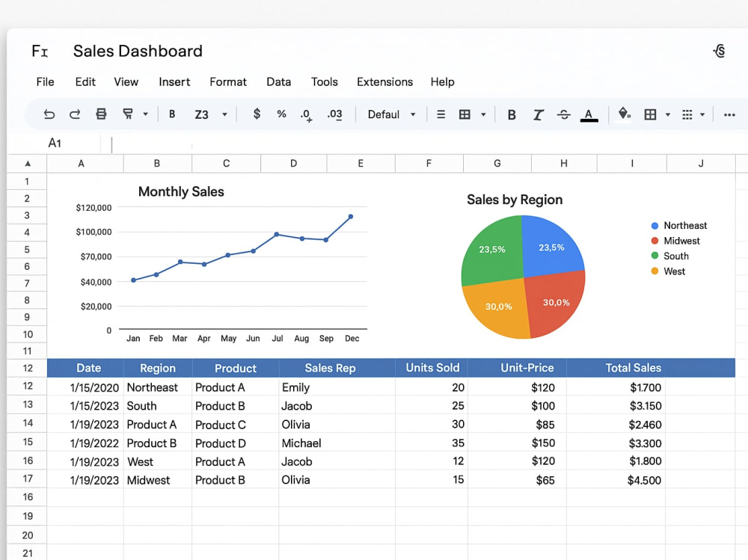Screen dimensions: 748x560
Task: Click the Sales Dashboard document title
Action: click(x=138, y=51)
